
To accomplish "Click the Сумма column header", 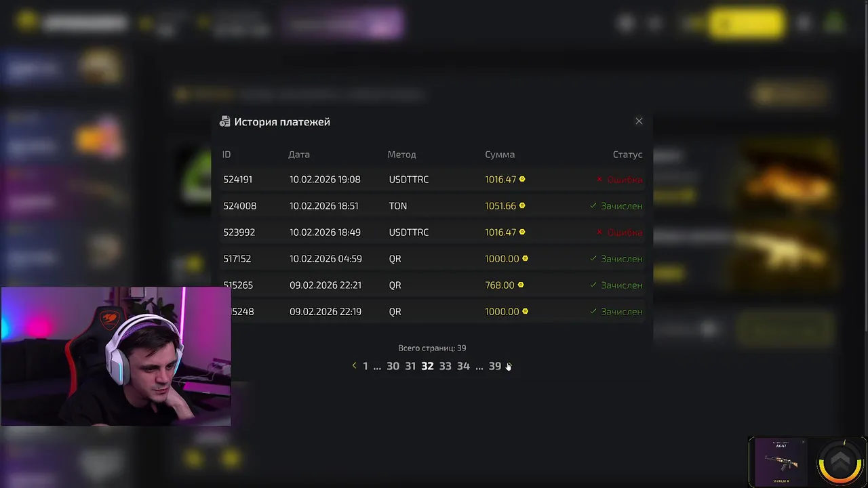I will (500, 155).
